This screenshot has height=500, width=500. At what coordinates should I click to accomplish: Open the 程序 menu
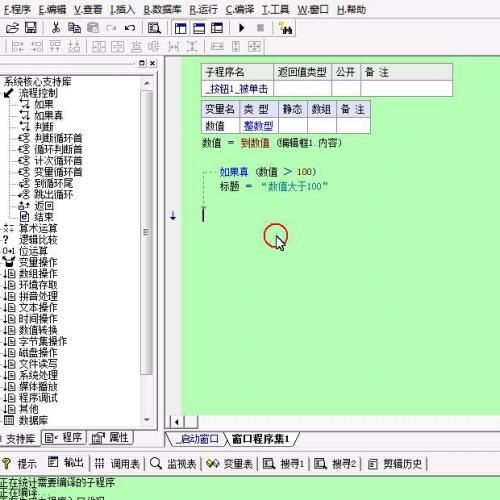(17, 10)
